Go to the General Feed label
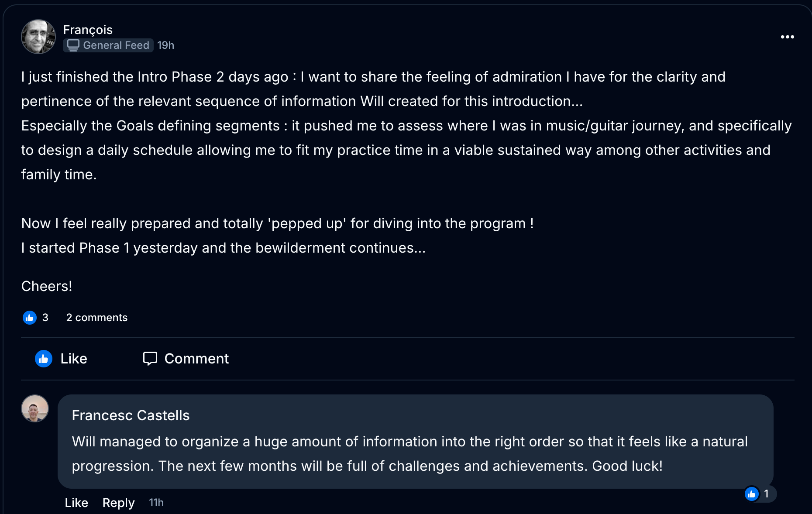812x514 pixels. pos(116,45)
